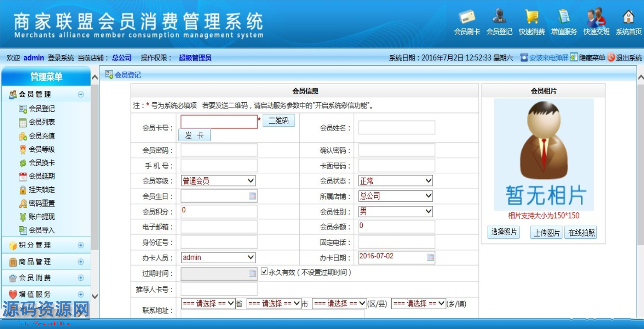
Task: Expand the 会员消费 menu section
Action: pos(81,278)
